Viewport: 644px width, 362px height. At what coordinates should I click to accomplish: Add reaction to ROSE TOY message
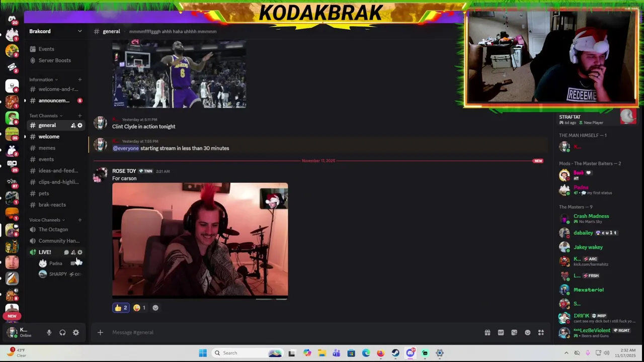tap(155, 308)
